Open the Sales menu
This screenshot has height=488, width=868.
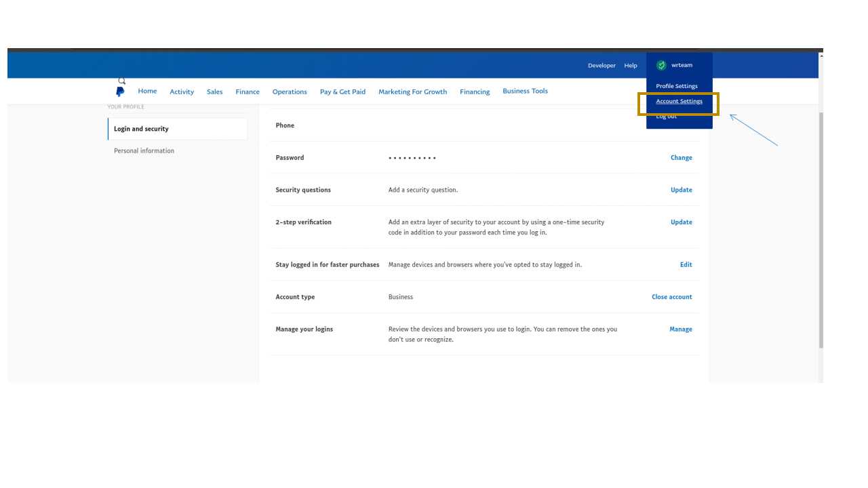(x=214, y=92)
